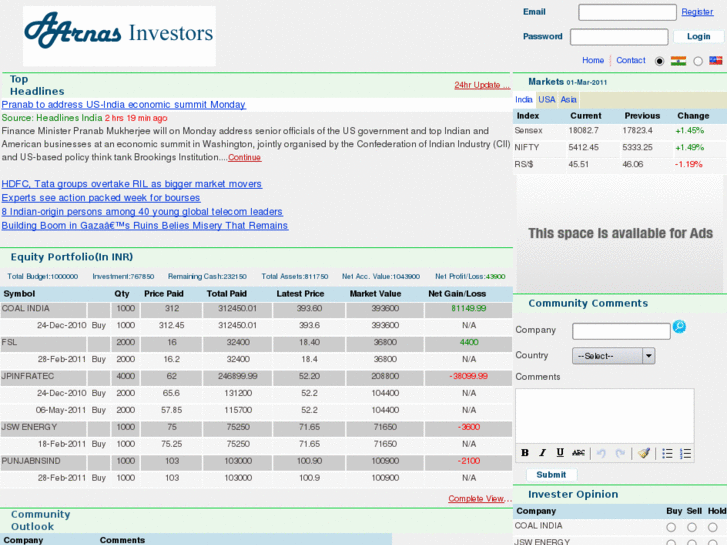Select Buy radio for COAL INDIA

click(x=671, y=527)
